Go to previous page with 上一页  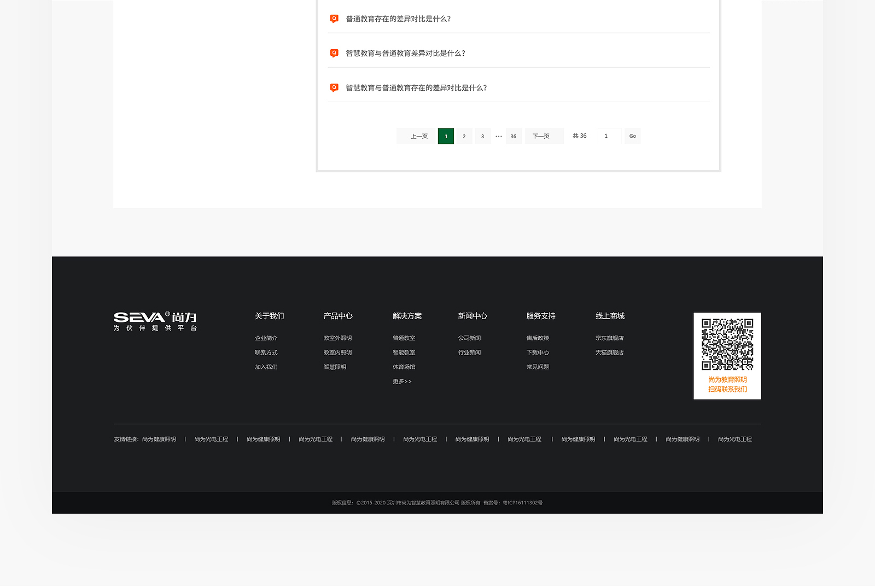point(416,136)
